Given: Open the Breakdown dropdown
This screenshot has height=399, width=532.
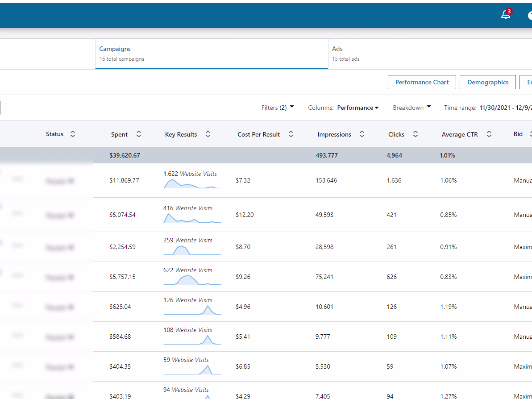Looking at the screenshot, I should 411,108.
